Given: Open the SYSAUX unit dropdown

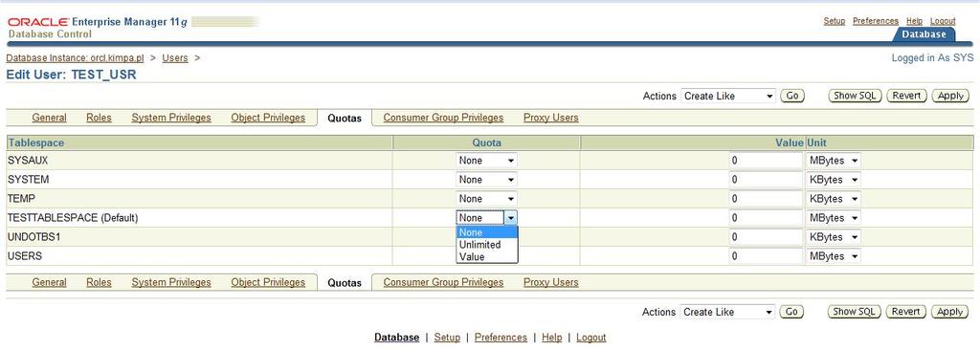Looking at the screenshot, I should [x=834, y=161].
